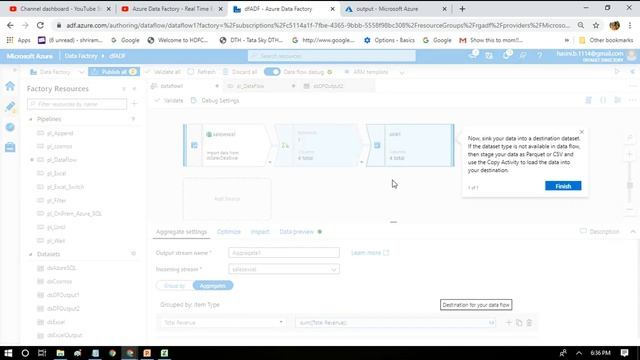
Task: Click the sink1 node icon
Action: coord(377,145)
